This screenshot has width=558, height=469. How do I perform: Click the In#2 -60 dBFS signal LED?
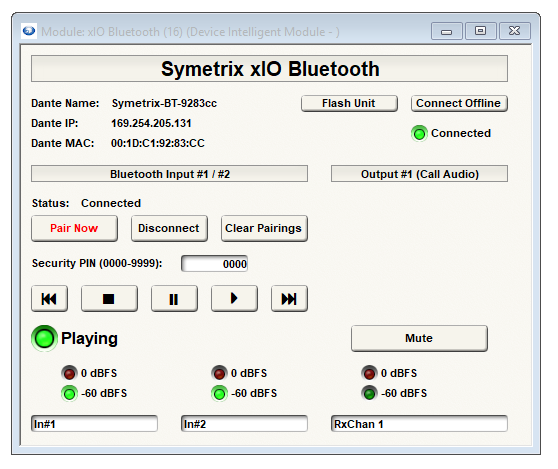[219, 394]
